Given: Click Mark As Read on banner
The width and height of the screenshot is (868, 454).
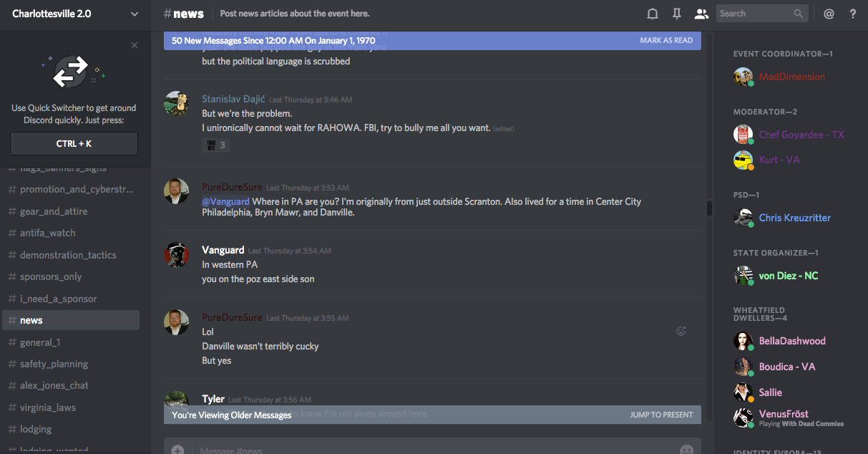Looking at the screenshot, I should [666, 41].
